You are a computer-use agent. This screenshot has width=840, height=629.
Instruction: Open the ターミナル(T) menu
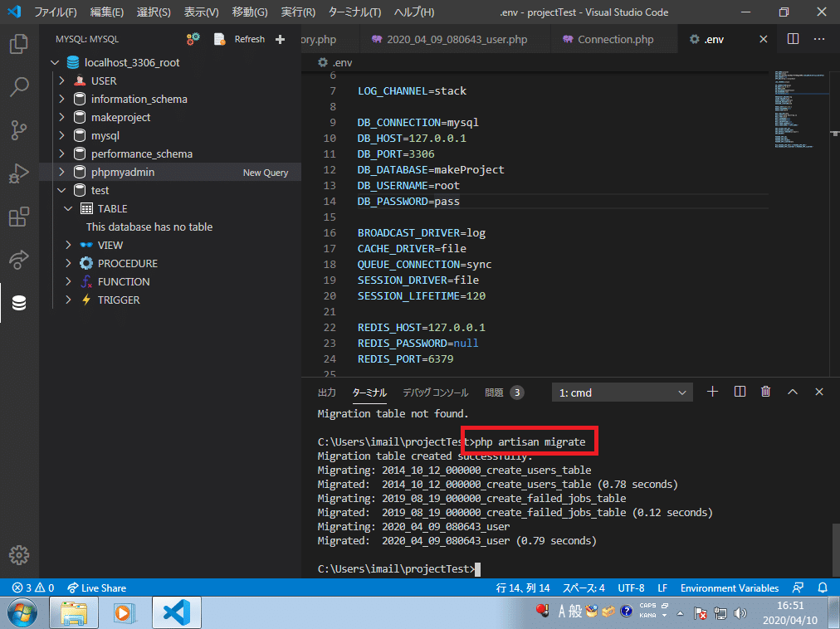tap(354, 12)
